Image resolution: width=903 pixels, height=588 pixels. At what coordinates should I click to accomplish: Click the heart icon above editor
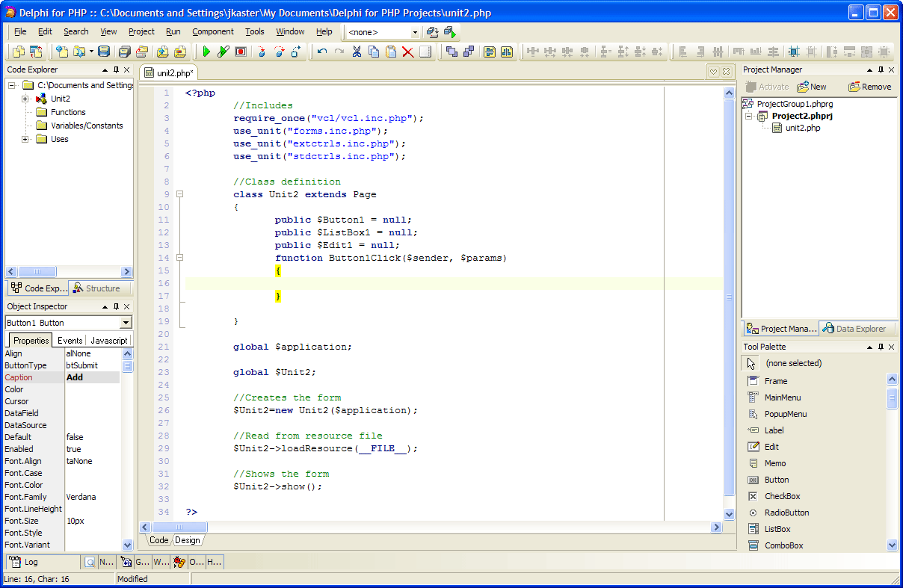click(714, 72)
